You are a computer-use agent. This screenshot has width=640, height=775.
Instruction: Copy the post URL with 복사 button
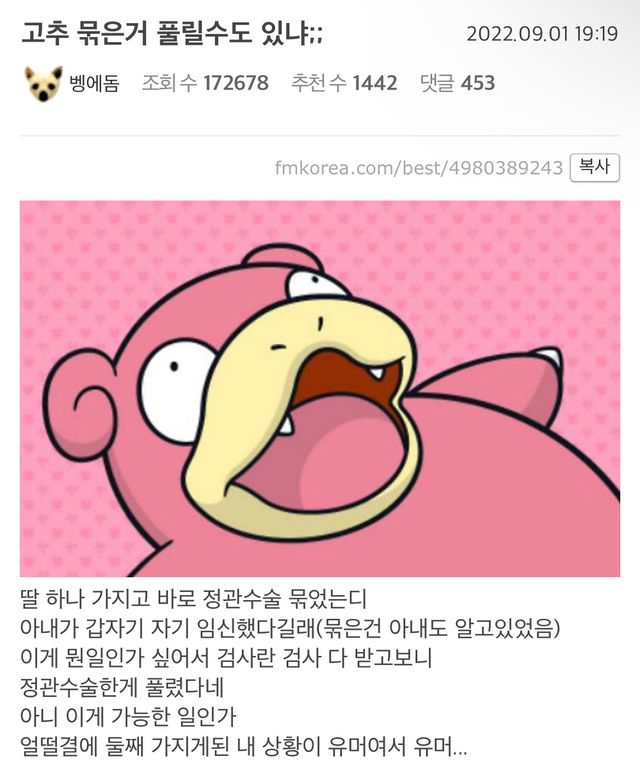click(595, 168)
